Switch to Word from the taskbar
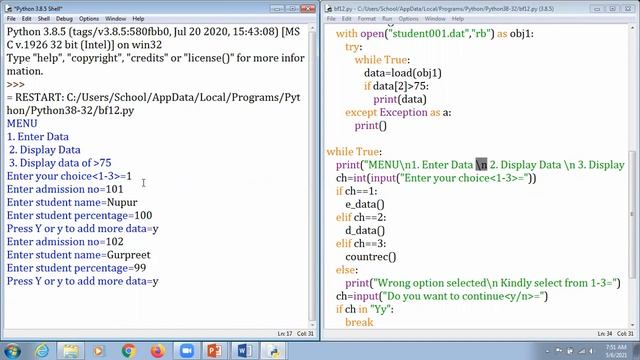 pyautogui.click(x=244, y=351)
